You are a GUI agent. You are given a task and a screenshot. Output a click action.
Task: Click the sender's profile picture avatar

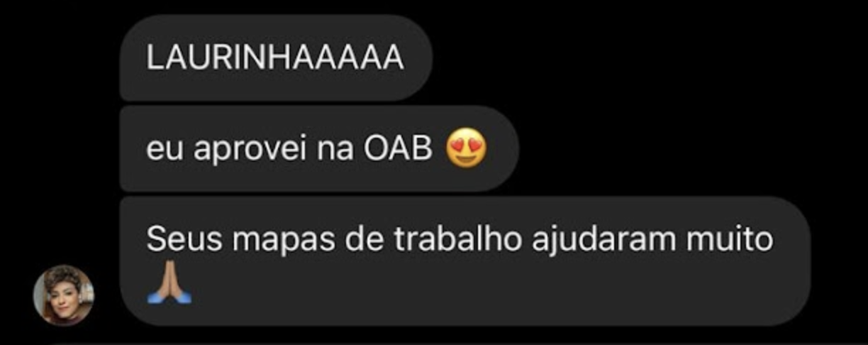click(64, 295)
